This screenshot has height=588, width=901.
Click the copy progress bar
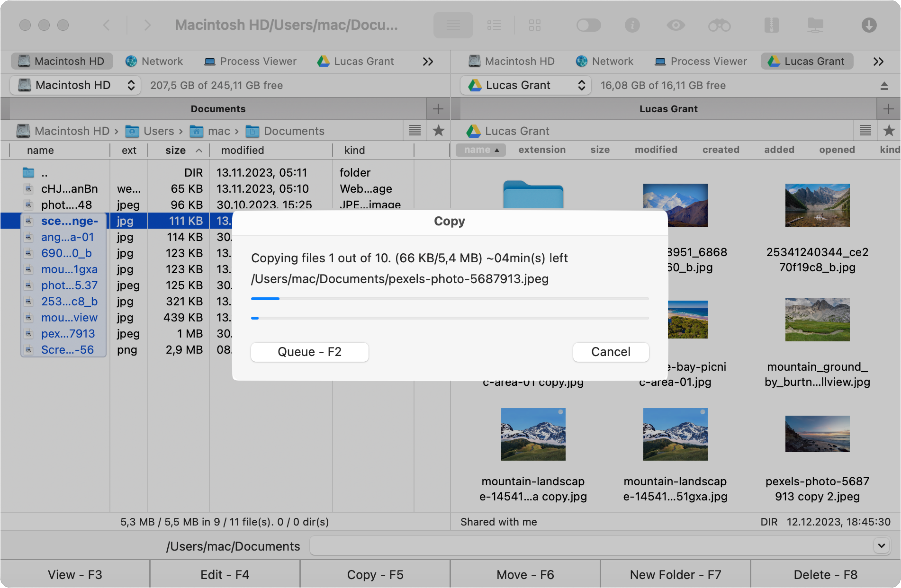[449, 298]
